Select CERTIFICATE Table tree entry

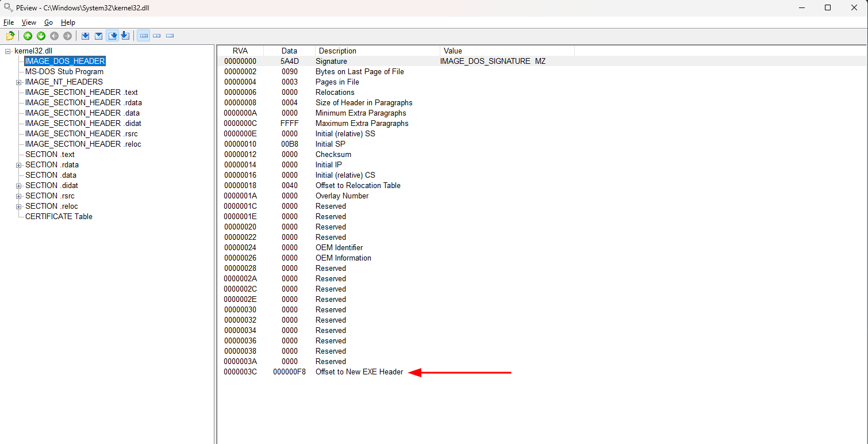[x=59, y=217]
